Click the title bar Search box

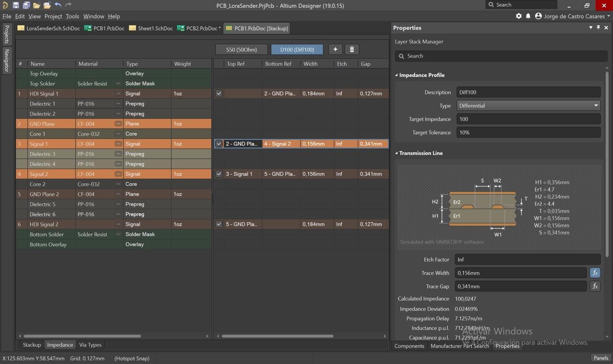click(521, 5)
